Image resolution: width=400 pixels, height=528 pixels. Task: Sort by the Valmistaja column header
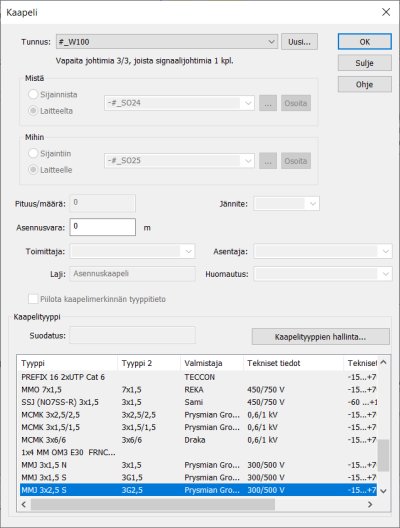pos(212,363)
